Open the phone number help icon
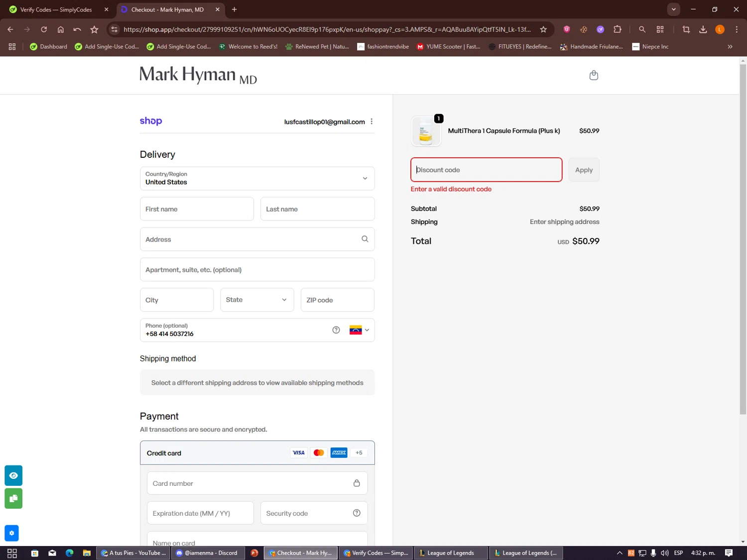This screenshot has height=560, width=747. point(336,330)
